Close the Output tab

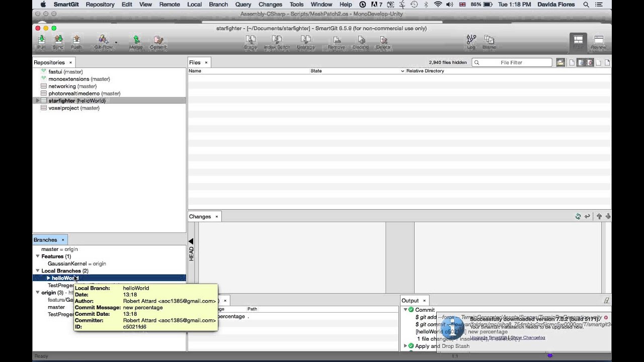(424, 301)
